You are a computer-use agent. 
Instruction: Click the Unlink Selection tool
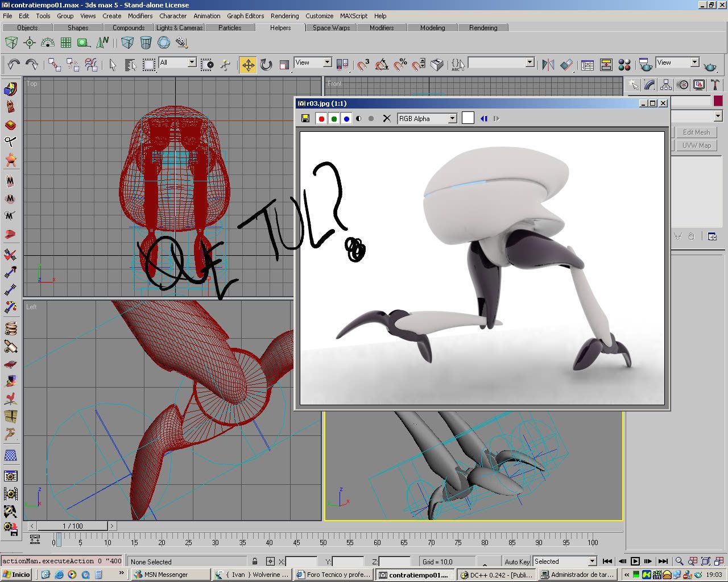click(73, 65)
